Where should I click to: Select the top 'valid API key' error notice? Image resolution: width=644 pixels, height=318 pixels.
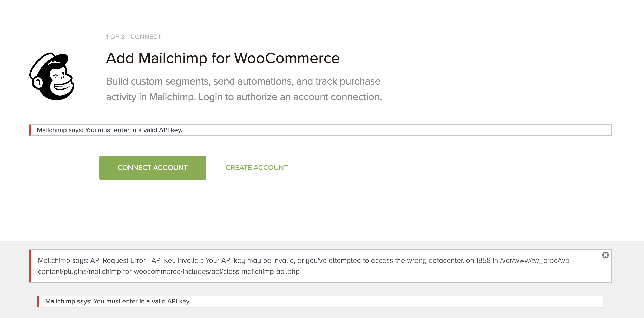320,130
